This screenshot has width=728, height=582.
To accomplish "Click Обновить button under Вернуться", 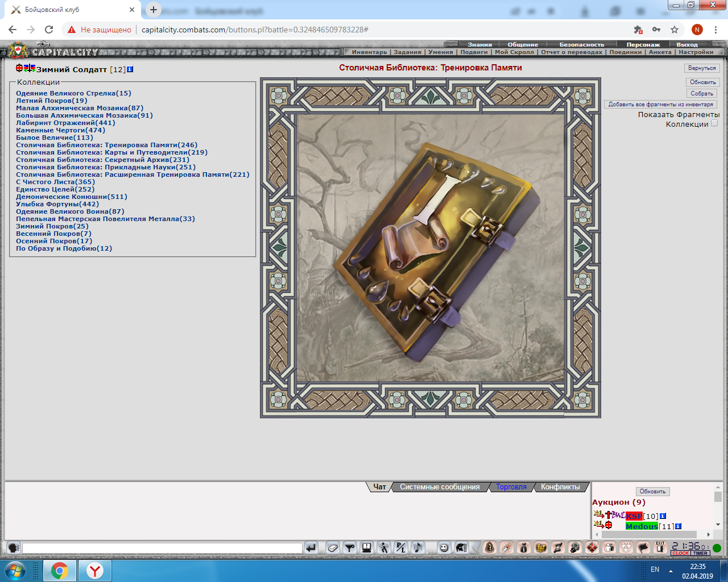I will tap(702, 82).
